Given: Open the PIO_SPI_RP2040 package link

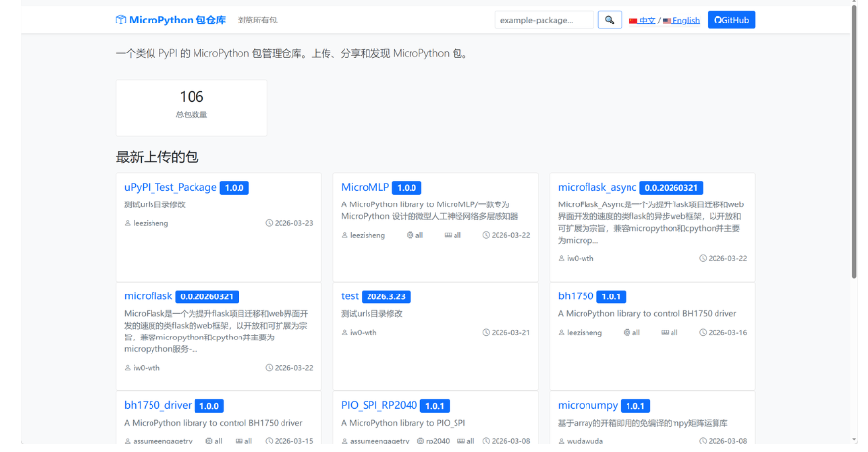Looking at the screenshot, I should pos(379,405).
